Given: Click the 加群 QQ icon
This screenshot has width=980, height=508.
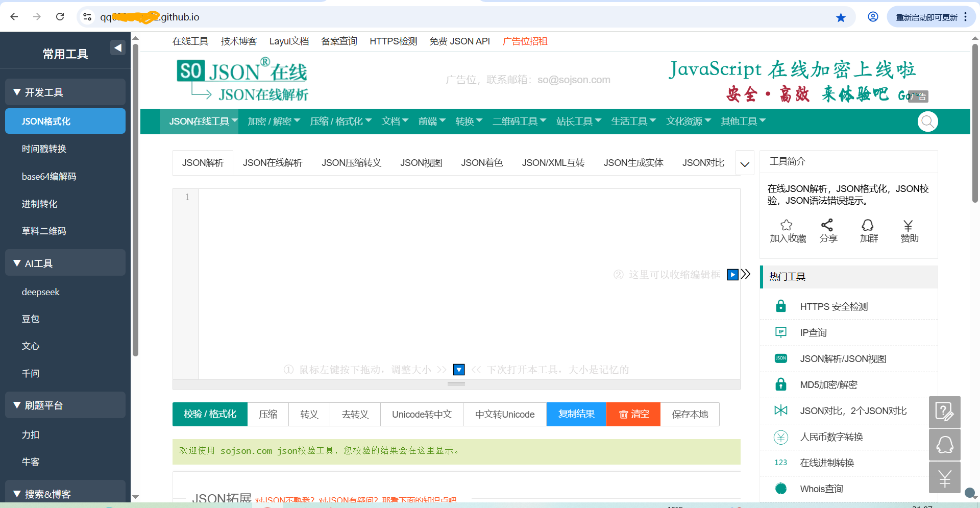Looking at the screenshot, I should [x=868, y=225].
